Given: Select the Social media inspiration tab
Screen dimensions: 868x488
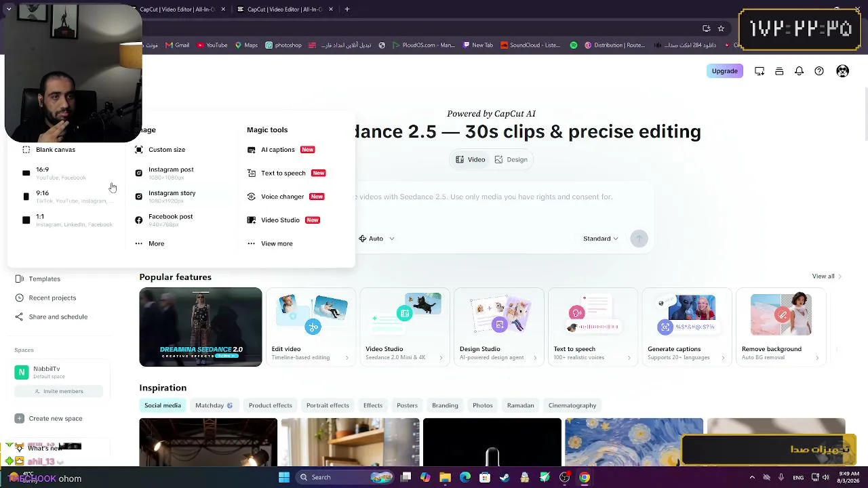Looking at the screenshot, I should tap(163, 406).
